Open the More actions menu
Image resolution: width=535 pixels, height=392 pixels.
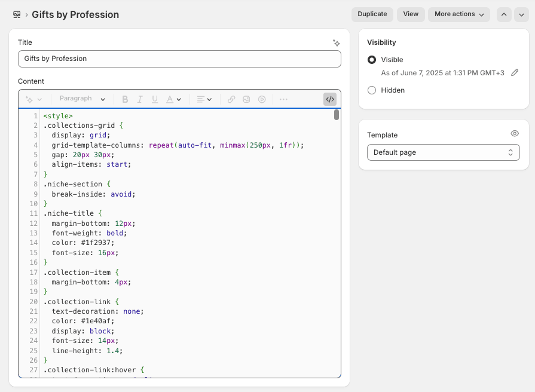click(x=458, y=14)
